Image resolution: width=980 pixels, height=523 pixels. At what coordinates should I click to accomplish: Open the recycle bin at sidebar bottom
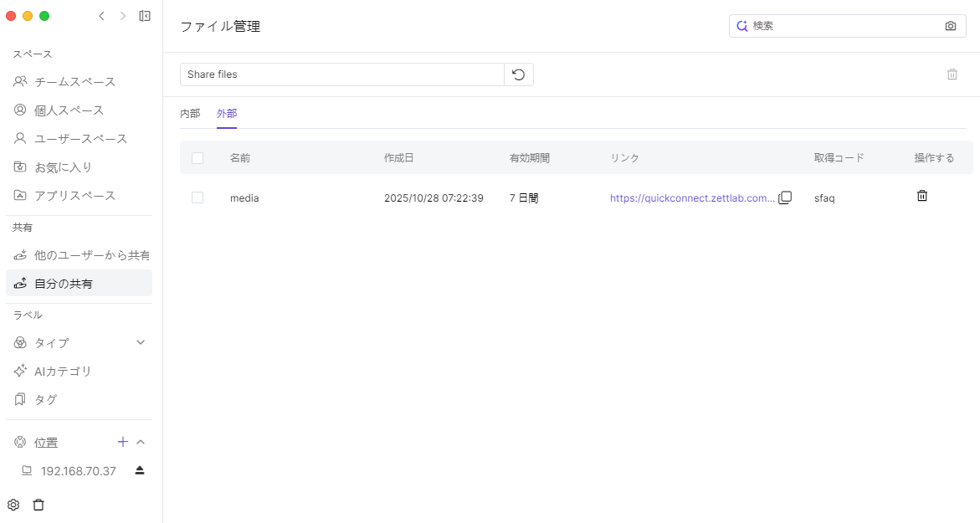click(x=38, y=505)
